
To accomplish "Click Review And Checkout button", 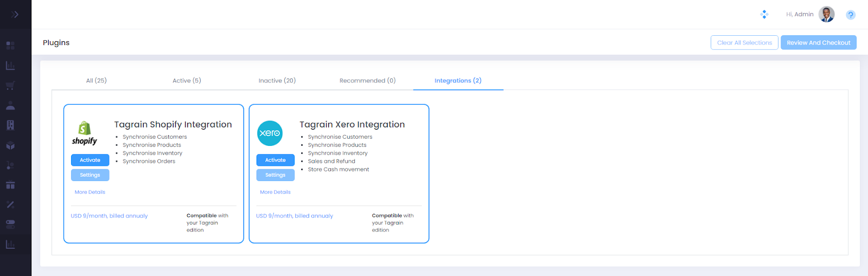I will point(819,43).
